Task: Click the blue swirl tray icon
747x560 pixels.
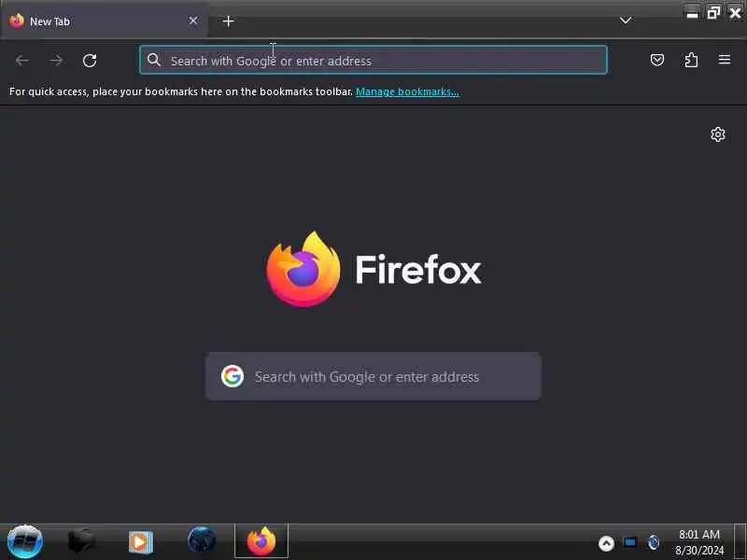Action: coord(654,542)
